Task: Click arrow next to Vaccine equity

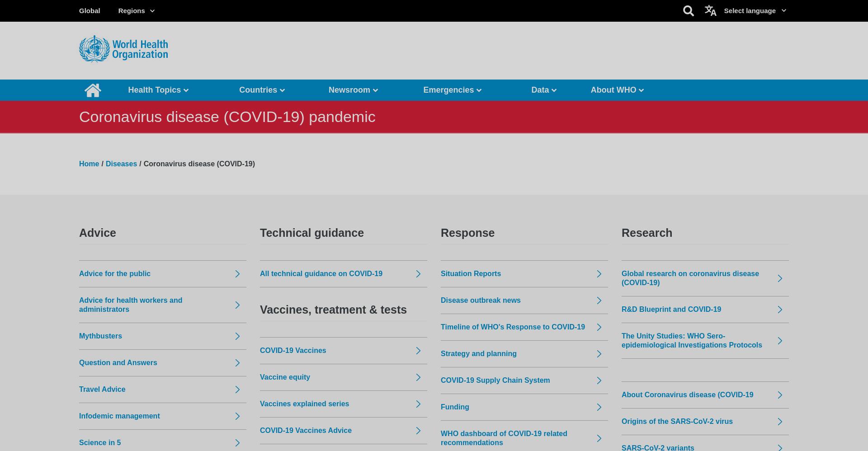Action: click(x=418, y=377)
